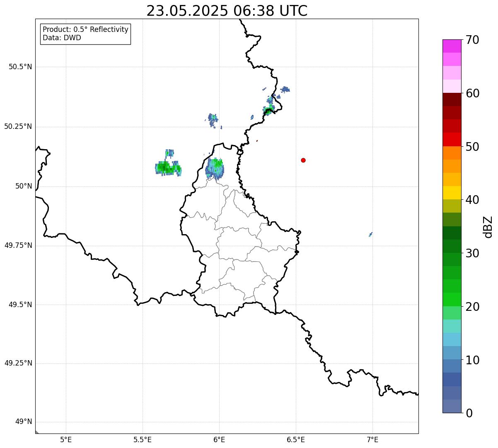Click the bright red 50 dBZ swatch
Viewport: 498px width, 448px height.
pos(452,139)
